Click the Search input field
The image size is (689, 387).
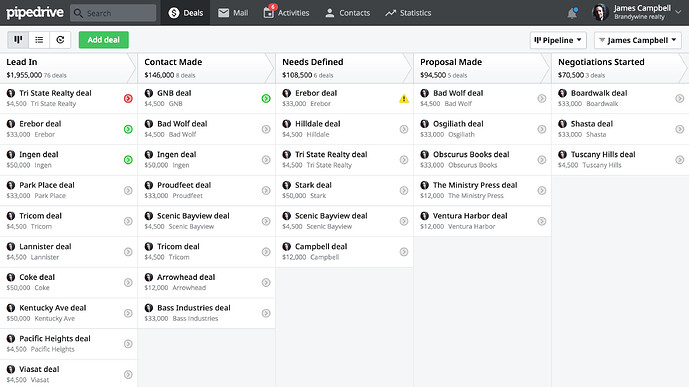pos(113,13)
